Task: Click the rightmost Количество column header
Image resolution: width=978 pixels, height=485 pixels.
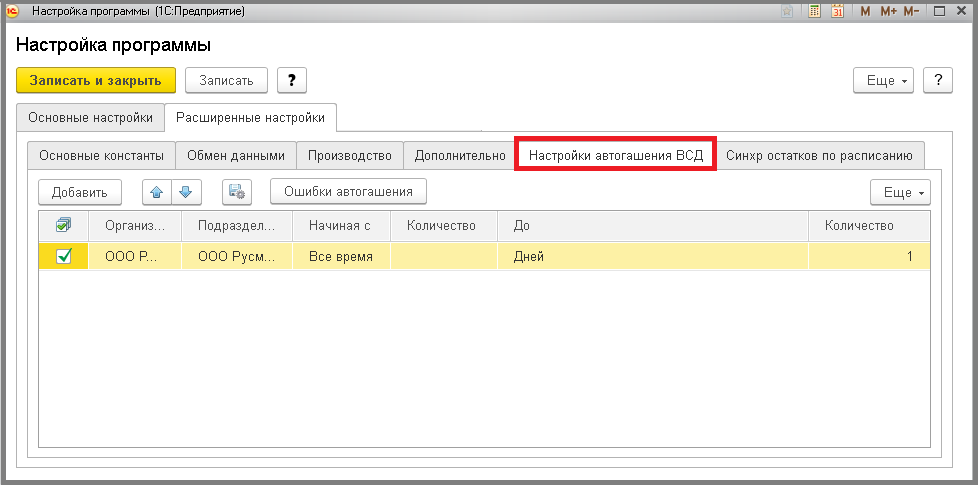Action: pos(869,226)
